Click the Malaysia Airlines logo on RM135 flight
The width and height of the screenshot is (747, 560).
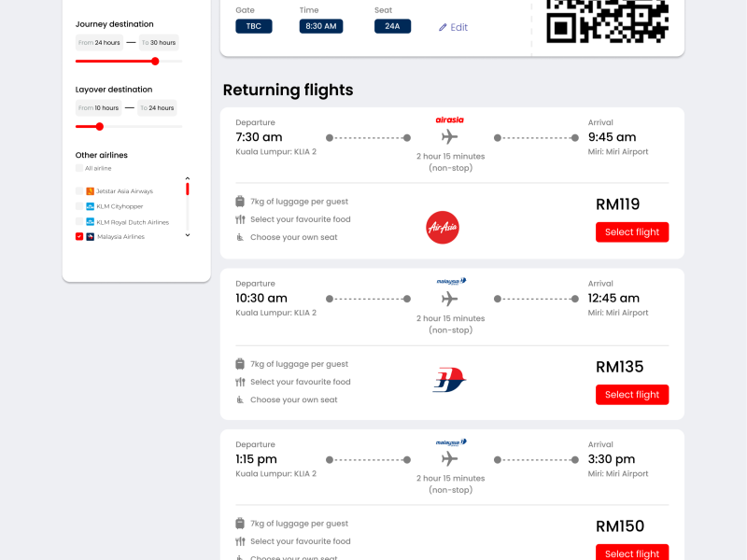(x=449, y=380)
